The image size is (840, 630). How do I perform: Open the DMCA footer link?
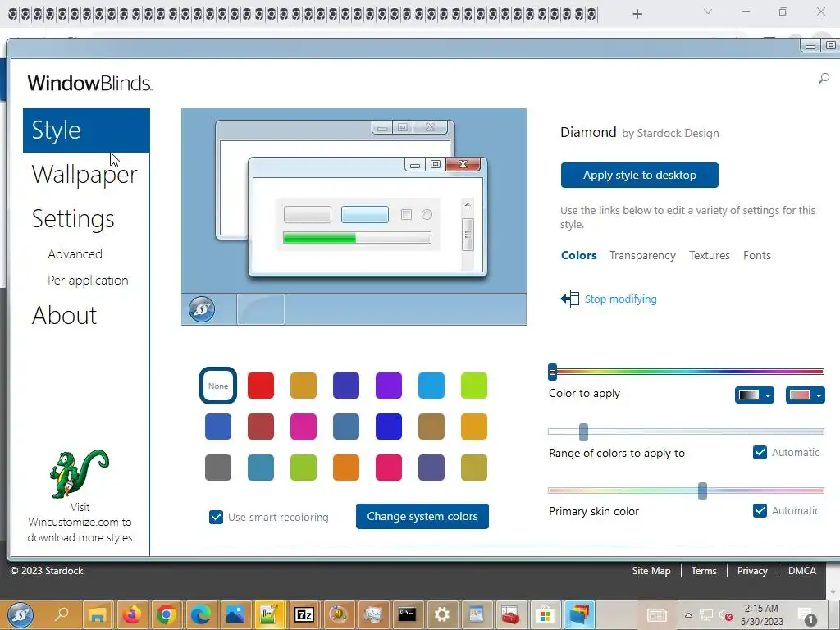click(802, 571)
